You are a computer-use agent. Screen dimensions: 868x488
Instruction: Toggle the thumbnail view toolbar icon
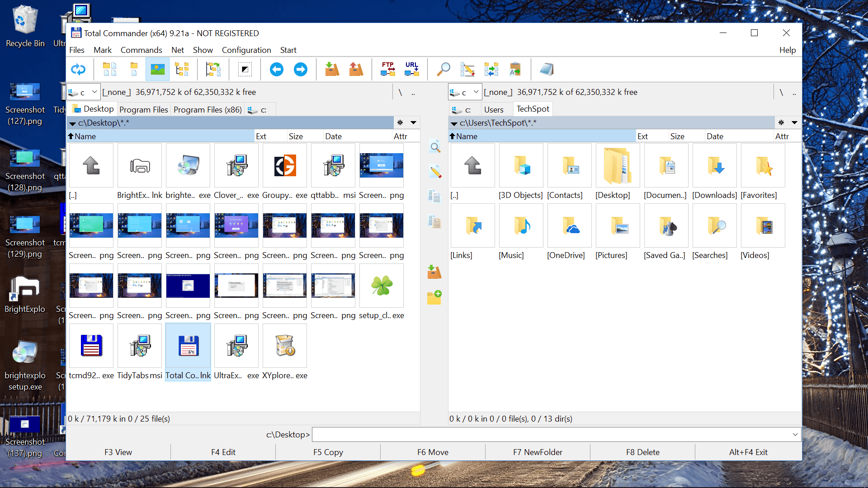(157, 70)
